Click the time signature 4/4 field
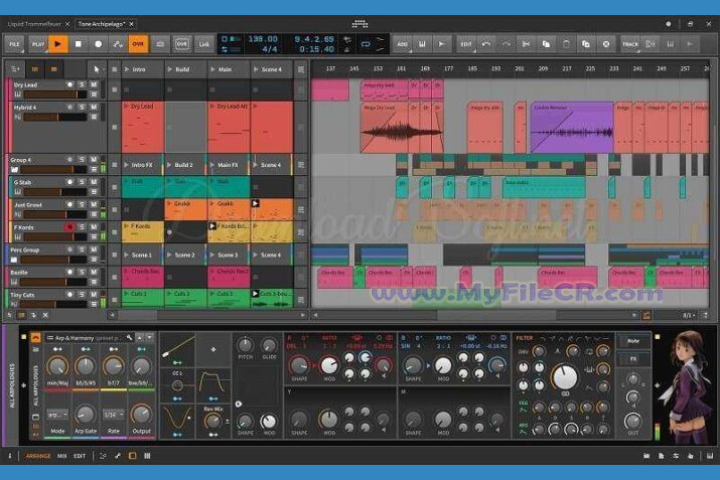The height and width of the screenshot is (480, 720). [x=270, y=49]
